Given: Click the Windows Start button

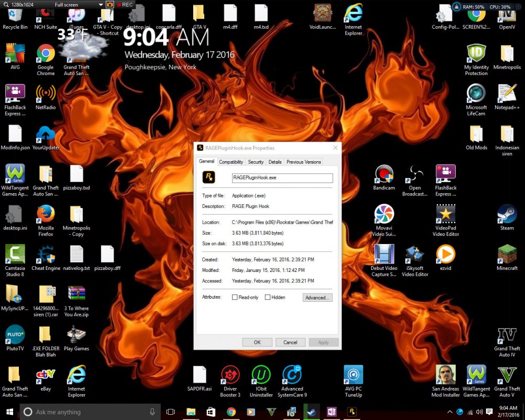Looking at the screenshot, I should [x=9, y=412].
